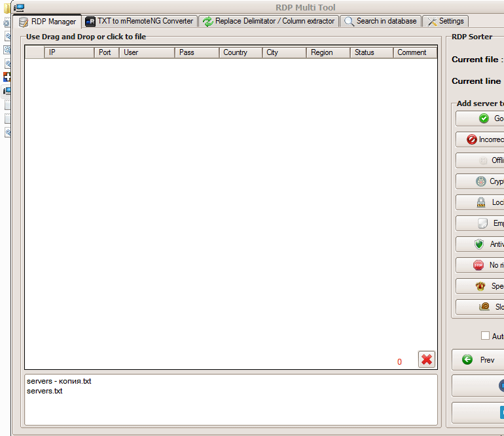Click the red '0' row counter

[x=399, y=362]
